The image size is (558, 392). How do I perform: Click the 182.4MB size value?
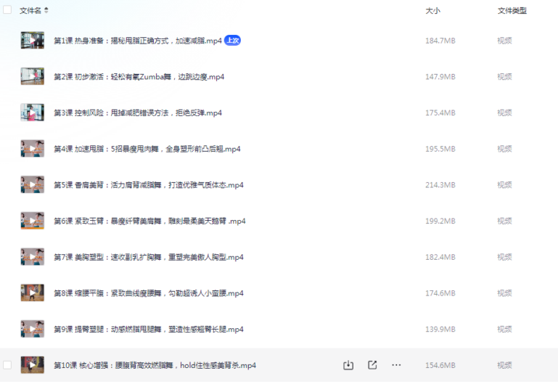point(440,257)
